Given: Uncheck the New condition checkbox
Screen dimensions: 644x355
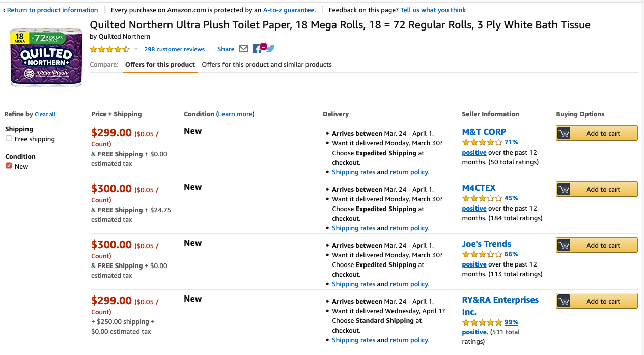Looking at the screenshot, I should pos(9,166).
